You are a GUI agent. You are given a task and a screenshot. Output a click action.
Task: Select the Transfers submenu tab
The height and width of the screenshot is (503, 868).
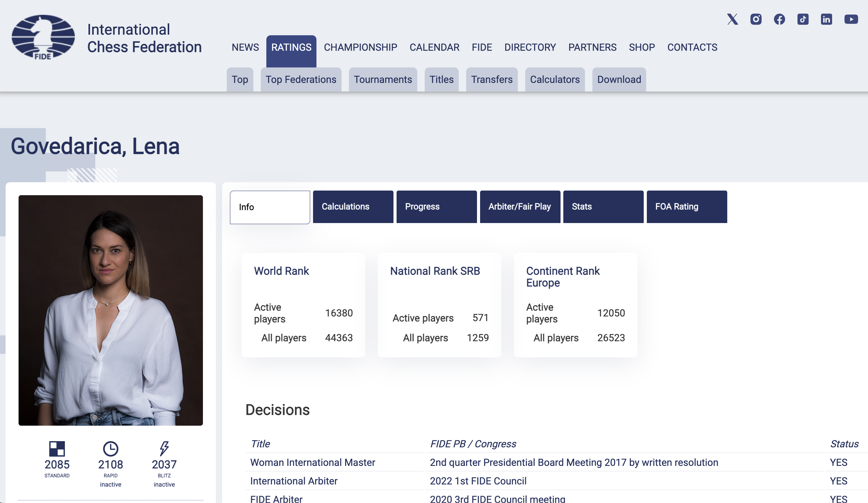click(x=492, y=80)
